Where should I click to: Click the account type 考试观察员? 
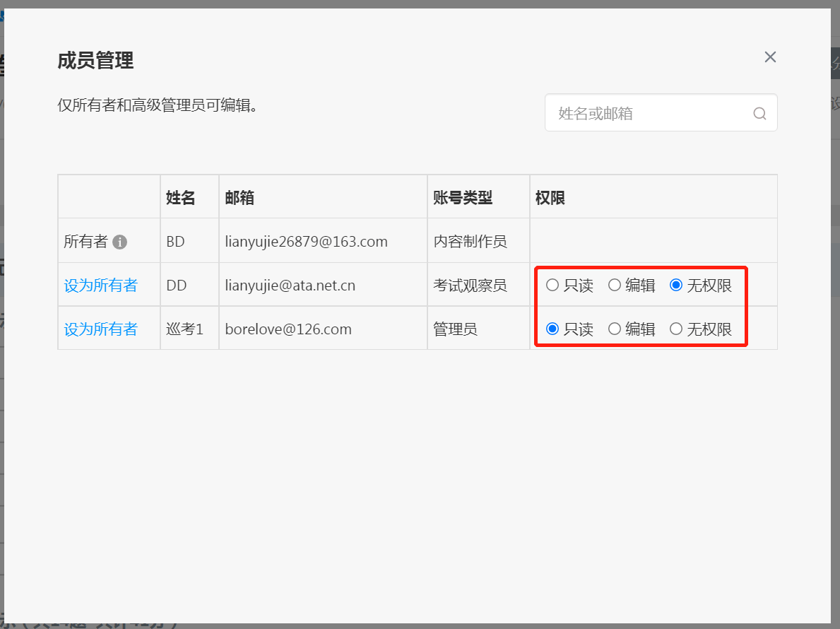pos(470,286)
